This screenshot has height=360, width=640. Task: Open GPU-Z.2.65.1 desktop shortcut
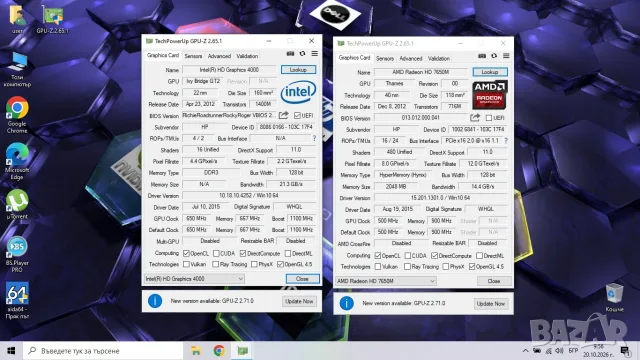pos(53,19)
